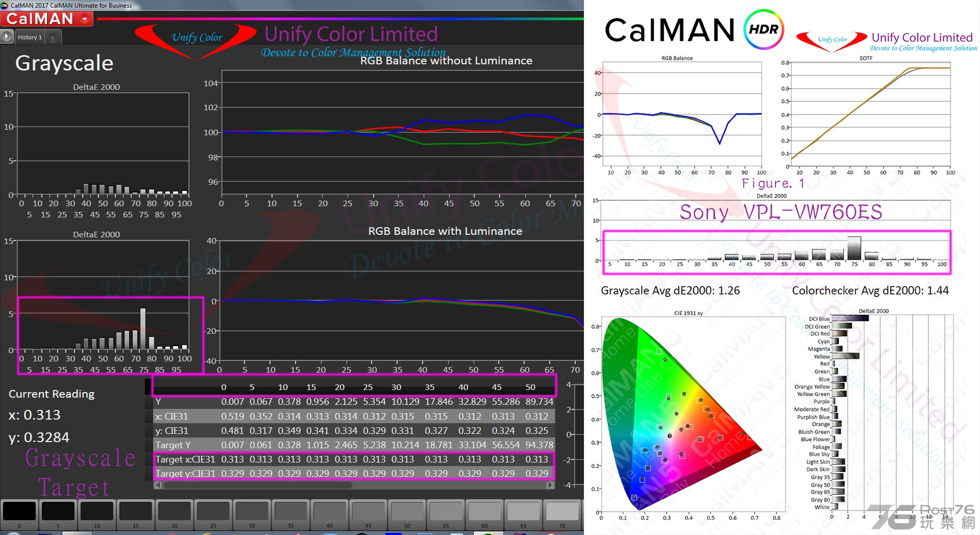Click Target Y cell with value 18.781

click(439, 445)
